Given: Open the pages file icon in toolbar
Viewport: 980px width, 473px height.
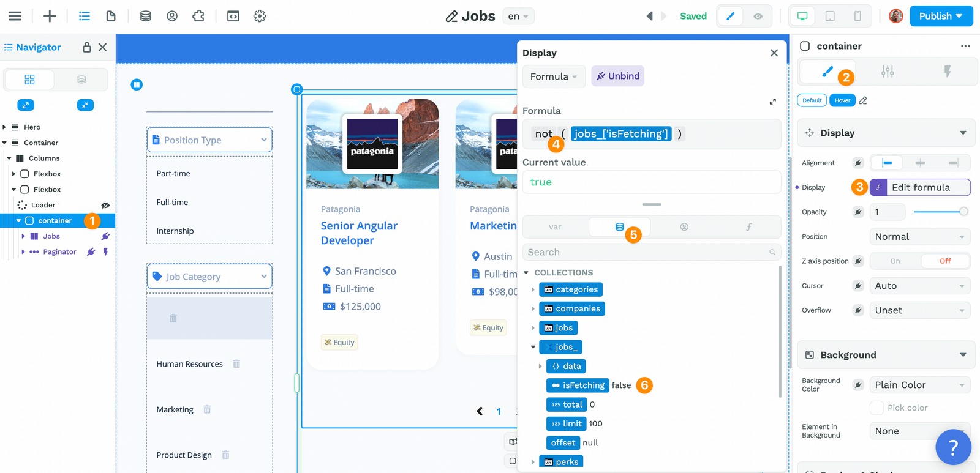Looking at the screenshot, I should (x=111, y=17).
